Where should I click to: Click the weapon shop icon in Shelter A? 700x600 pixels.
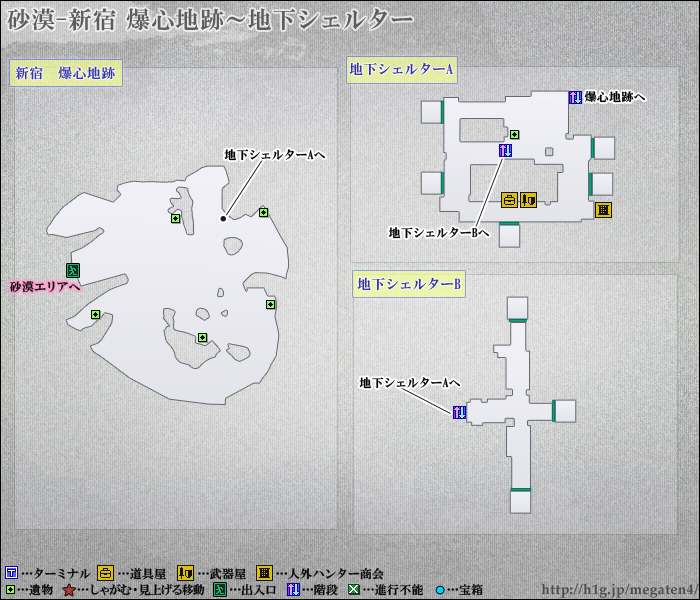(x=528, y=199)
